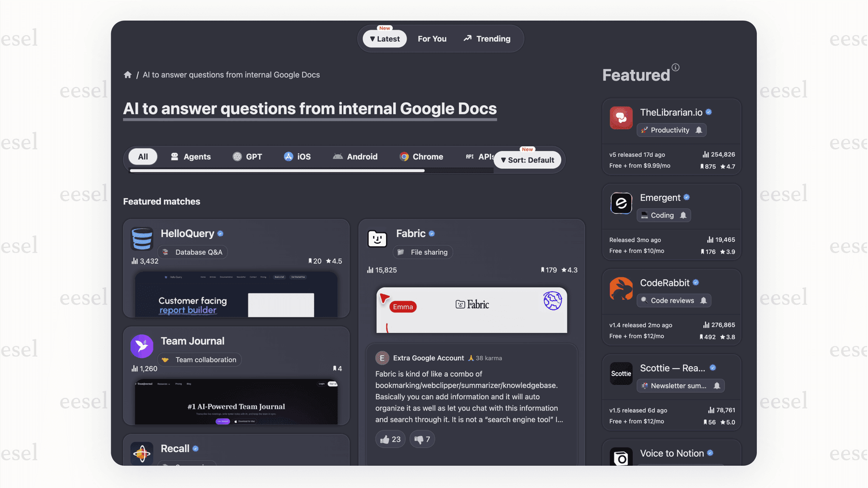The height and width of the screenshot is (488, 868).
Task: Toggle the Code reviews notification bell
Action: [703, 300]
